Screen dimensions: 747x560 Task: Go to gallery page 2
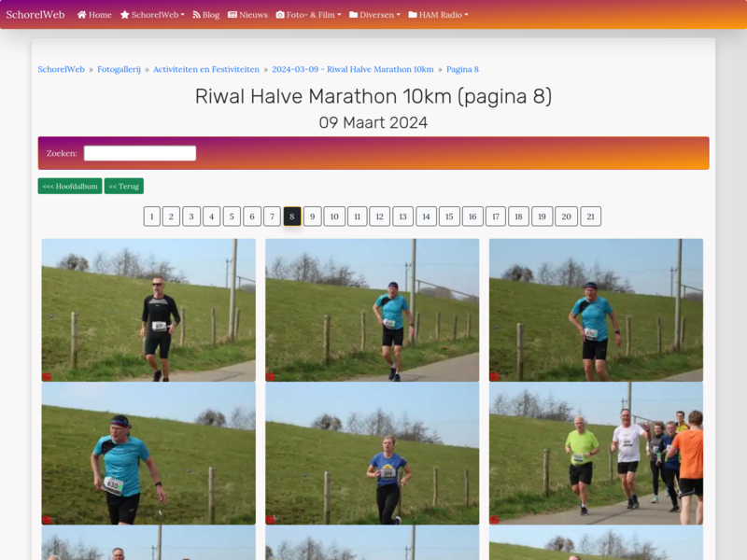(171, 217)
